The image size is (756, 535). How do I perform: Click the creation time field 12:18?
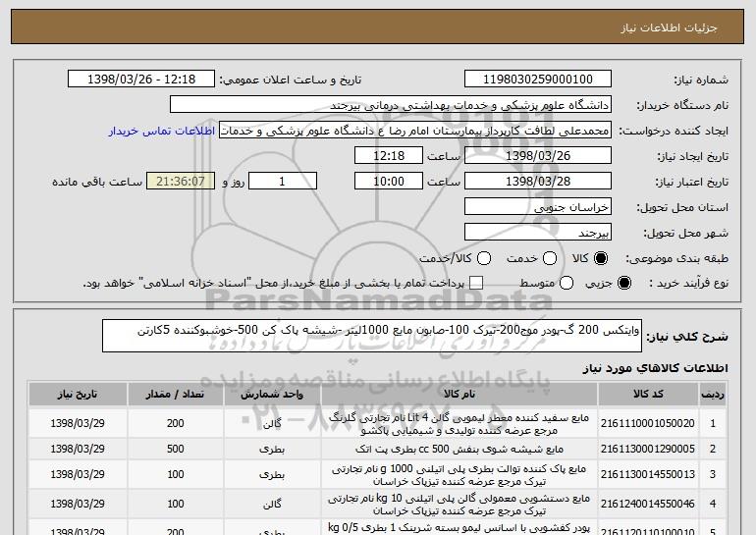(x=389, y=156)
